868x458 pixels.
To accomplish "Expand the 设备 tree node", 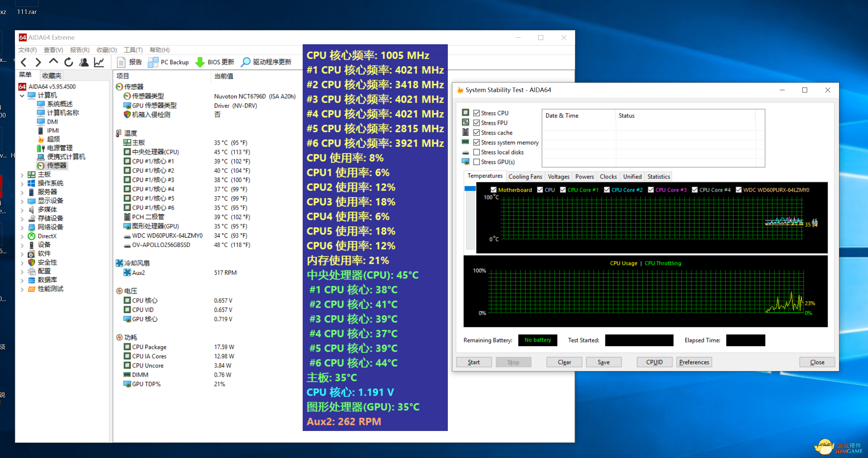I will tap(22, 245).
